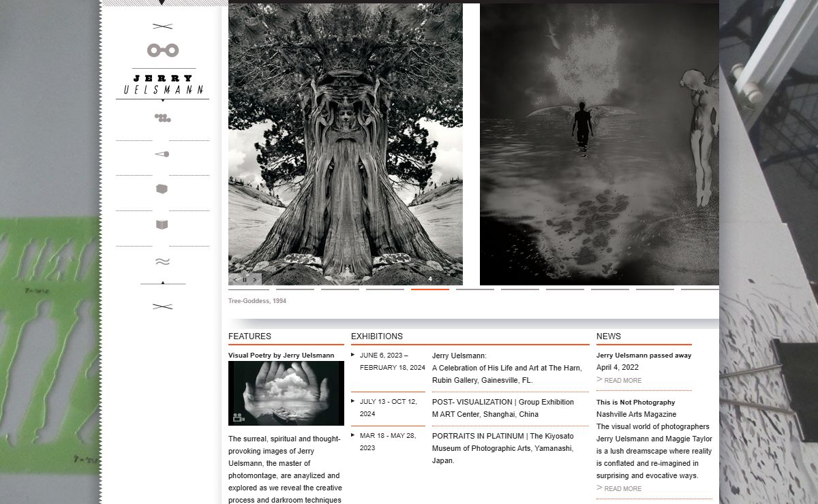
Task: Advance to the next slide arrow
Action: pyautogui.click(x=255, y=279)
